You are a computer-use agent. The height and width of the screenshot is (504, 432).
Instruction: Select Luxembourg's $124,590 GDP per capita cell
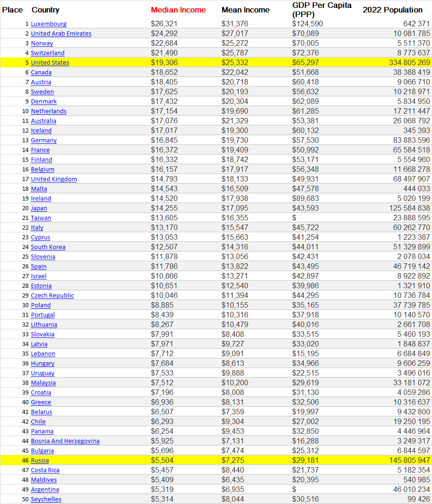(307, 24)
